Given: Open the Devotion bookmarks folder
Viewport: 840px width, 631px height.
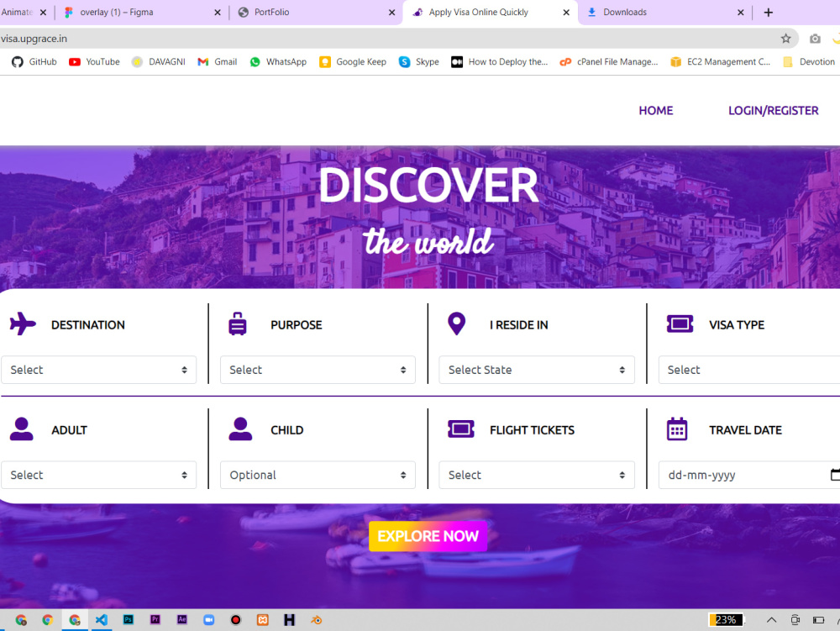Looking at the screenshot, I should click(808, 61).
